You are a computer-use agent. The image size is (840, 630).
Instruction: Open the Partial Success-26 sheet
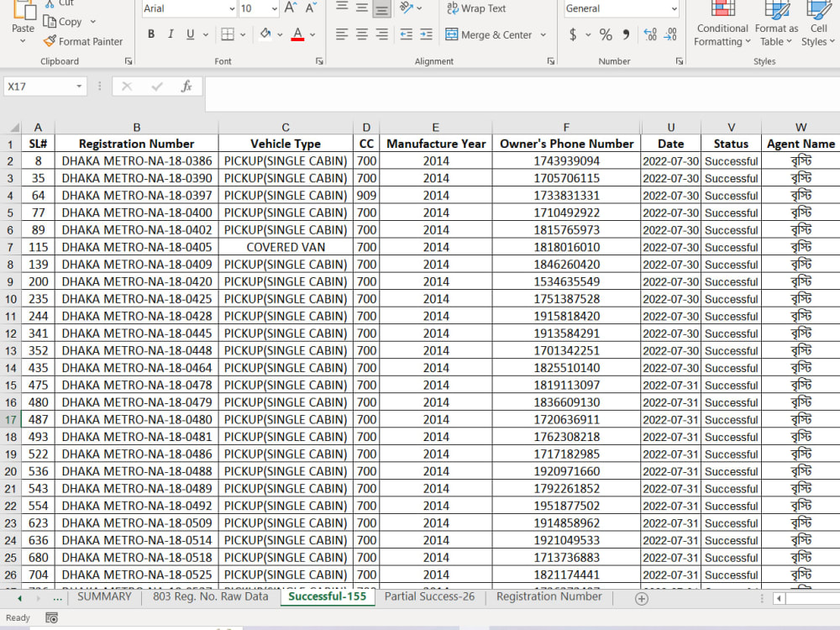click(430, 597)
